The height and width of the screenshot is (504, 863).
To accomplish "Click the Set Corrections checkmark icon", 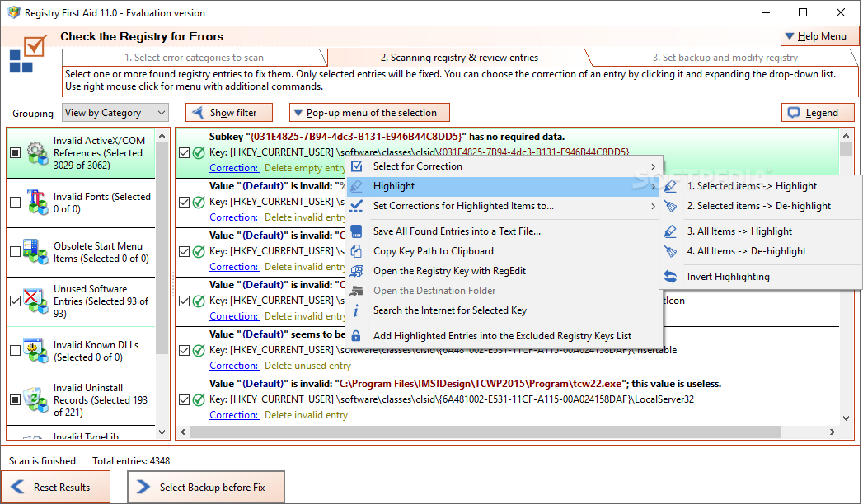I will click(357, 206).
